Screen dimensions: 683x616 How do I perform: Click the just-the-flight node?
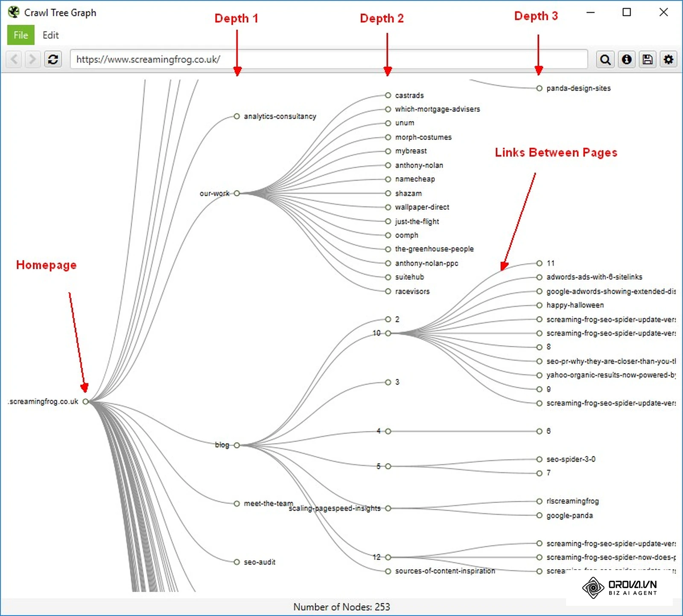(x=388, y=221)
